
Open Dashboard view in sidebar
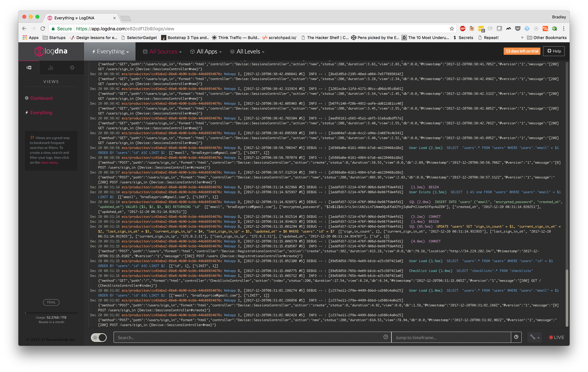(x=41, y=98)
